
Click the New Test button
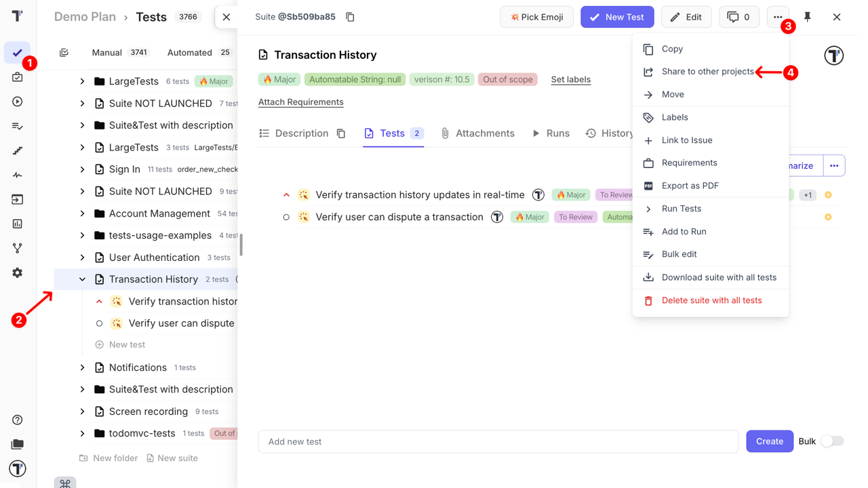(617, 16)
